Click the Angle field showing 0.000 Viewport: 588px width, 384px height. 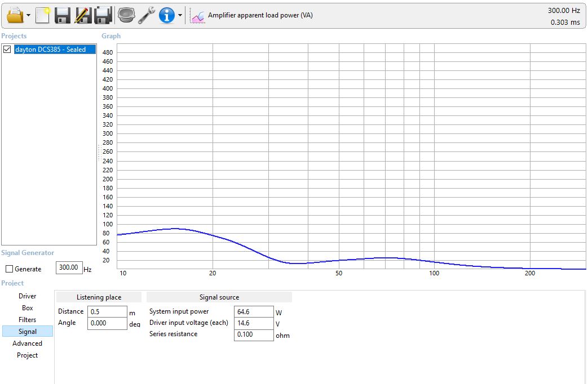pyautogui.click(x=107, y=323)
